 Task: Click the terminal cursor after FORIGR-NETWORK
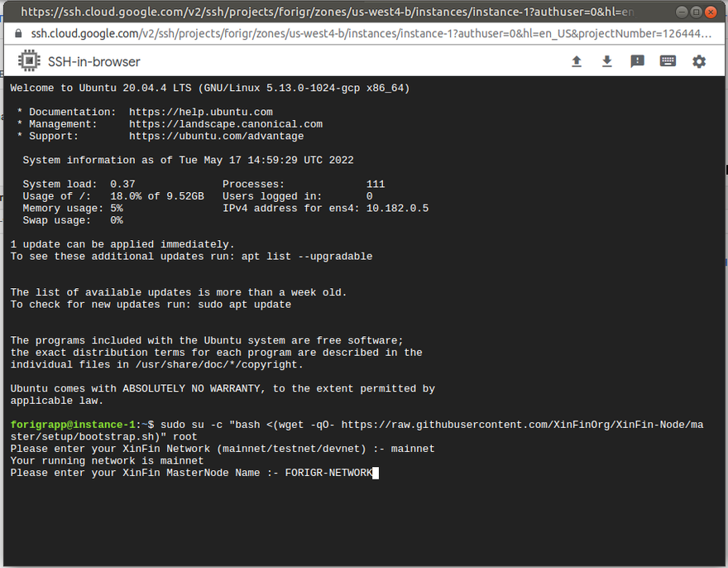tap(376, 473)
